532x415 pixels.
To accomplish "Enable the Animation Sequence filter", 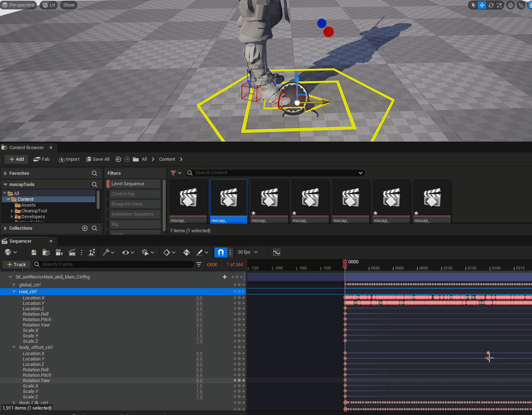I will 134,214.
